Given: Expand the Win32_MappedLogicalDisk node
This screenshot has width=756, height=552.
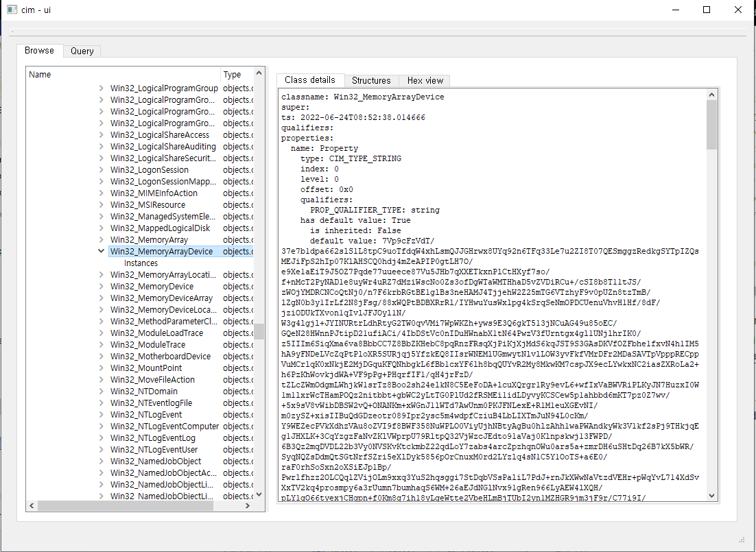Looking at the screenshot, I should 102,228.
